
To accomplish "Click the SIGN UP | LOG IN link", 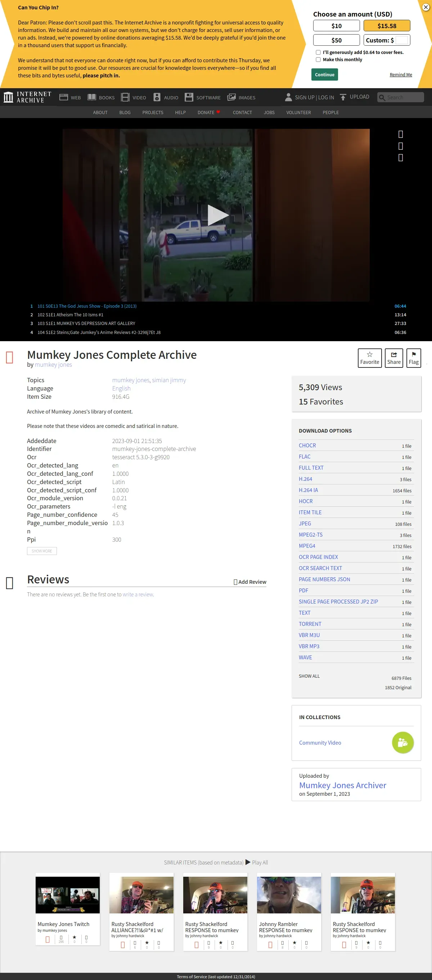I will [x=314, y=98].
